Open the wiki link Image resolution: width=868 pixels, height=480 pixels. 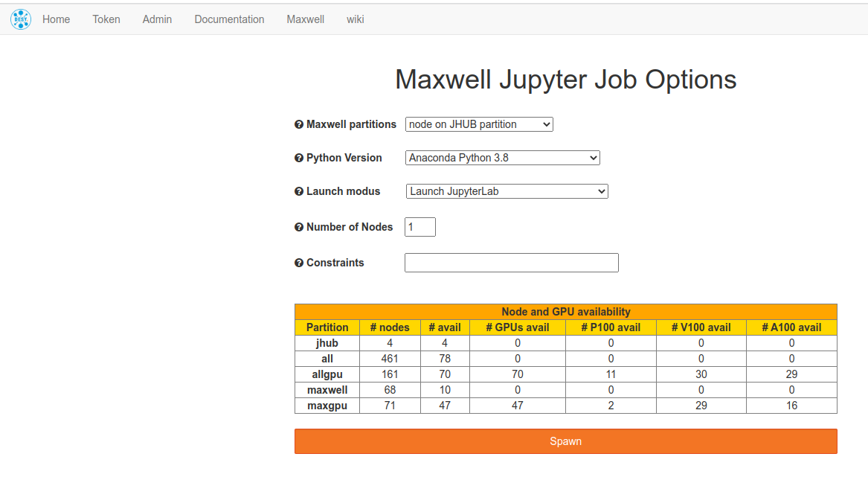point(355,19)
